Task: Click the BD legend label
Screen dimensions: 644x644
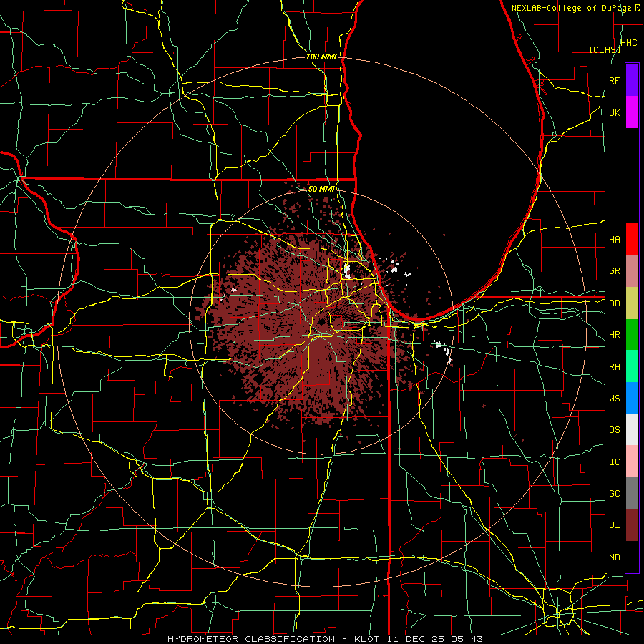Action: pyautogui.click(x=615, y=303)
